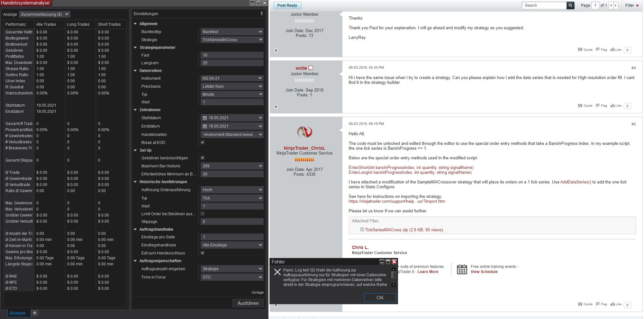Go to previous forum page arrow
644x319 pixels.
click(611, 5)
